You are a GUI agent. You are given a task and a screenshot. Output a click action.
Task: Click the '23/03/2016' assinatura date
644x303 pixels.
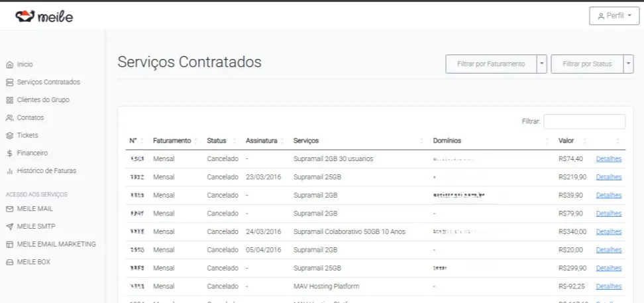point(263,177)
